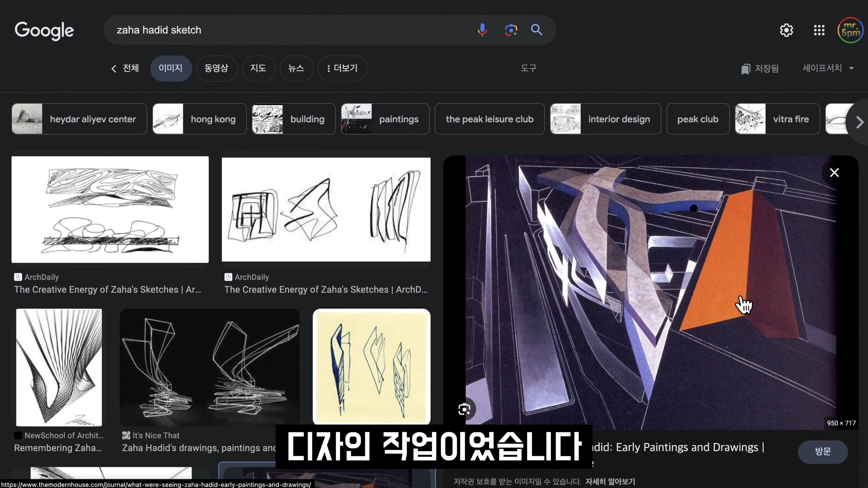This screenshot has height=488, width=868.
Task: Search inside image with Lens icon on preview
Action: pos(464,409)
